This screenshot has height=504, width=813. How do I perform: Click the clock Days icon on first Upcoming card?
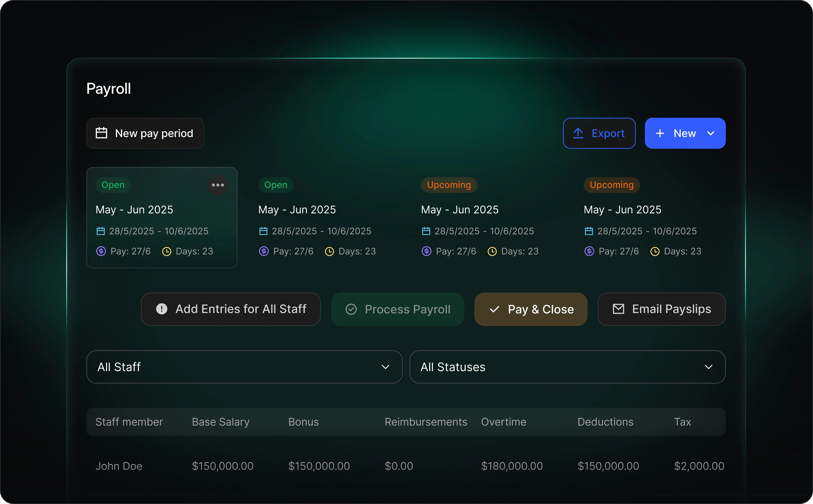click(x=492, y=251)
